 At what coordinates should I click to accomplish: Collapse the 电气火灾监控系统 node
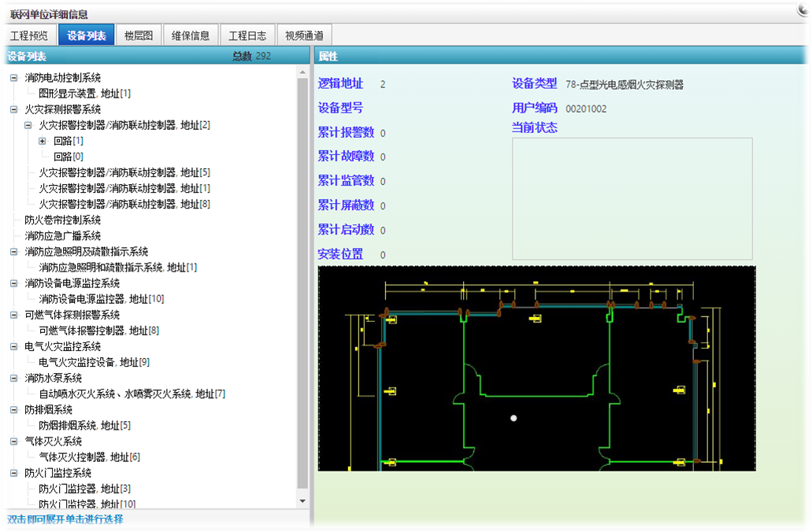14,346
